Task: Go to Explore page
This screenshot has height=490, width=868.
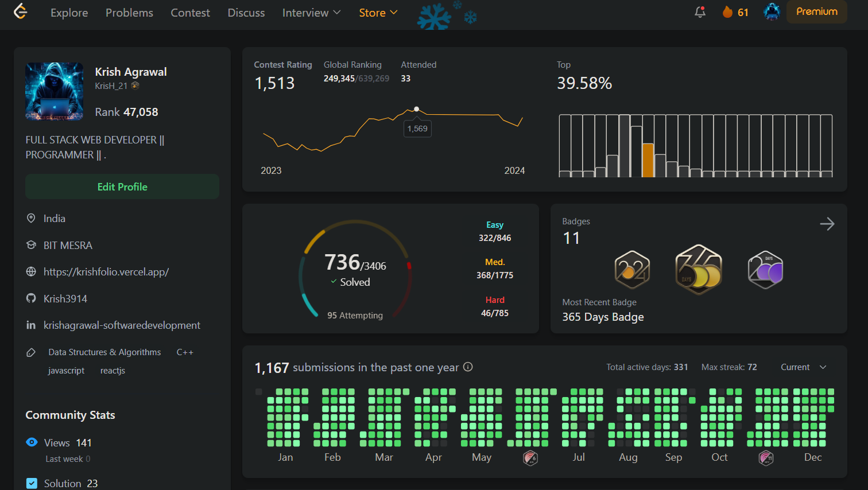Action: (69, 13)
